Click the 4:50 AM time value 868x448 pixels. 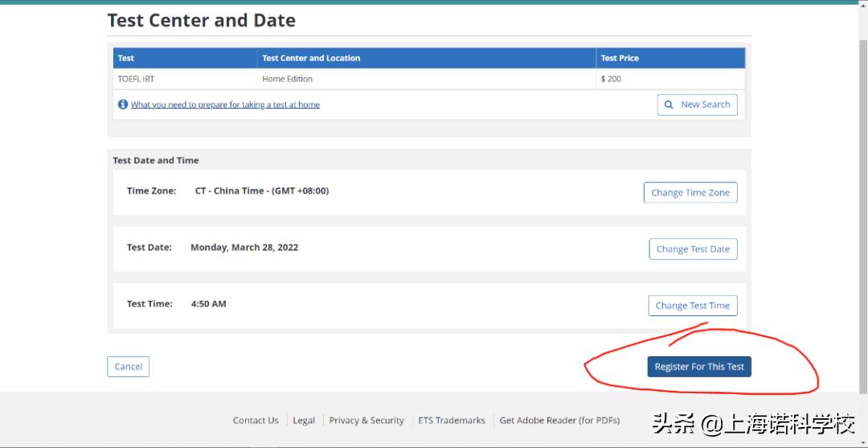click(208, 304)
